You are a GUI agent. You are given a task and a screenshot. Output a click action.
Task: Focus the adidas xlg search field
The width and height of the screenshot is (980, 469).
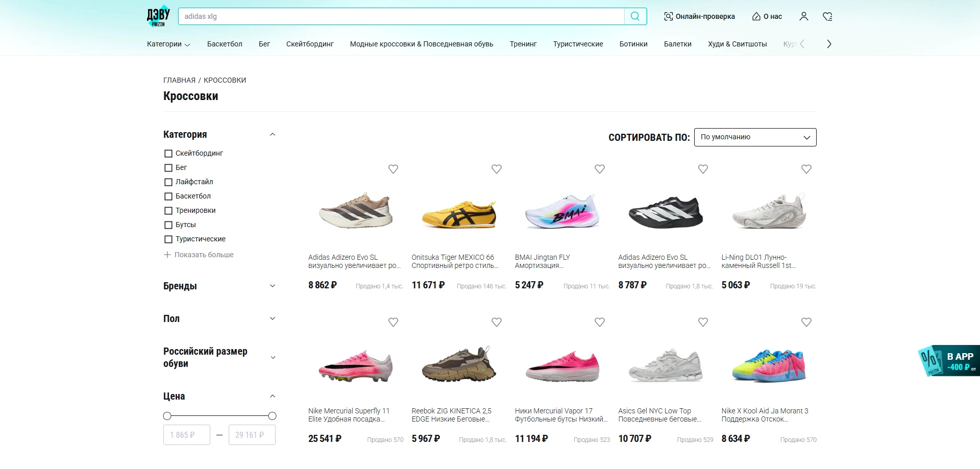coord(401,16)
